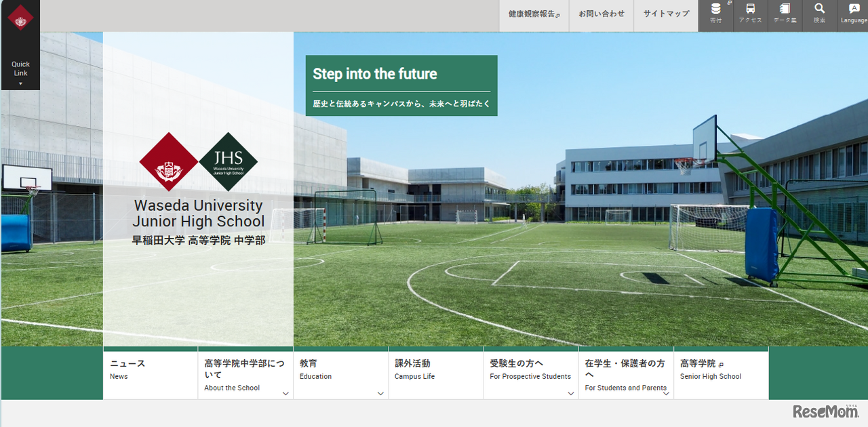Image resolution: width=868 pixels, height=427 pixels.
Task: Click Waseda University Junior High School title
Action: [198, 213]
